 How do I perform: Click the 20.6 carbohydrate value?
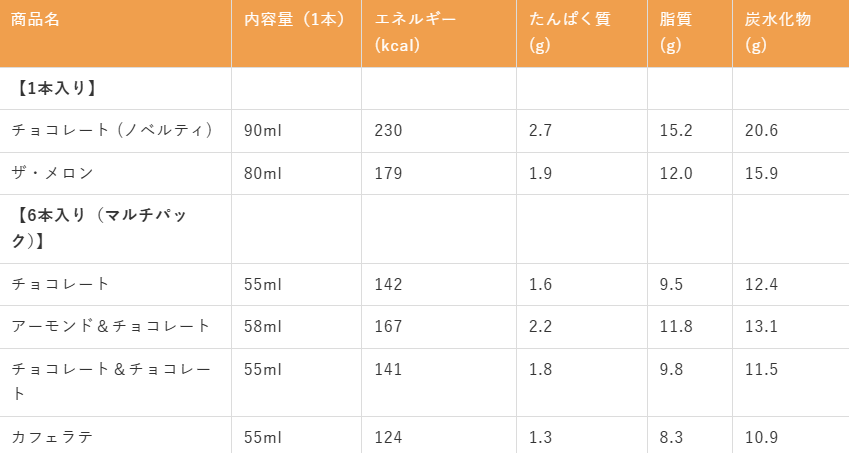tap(761, 130)
